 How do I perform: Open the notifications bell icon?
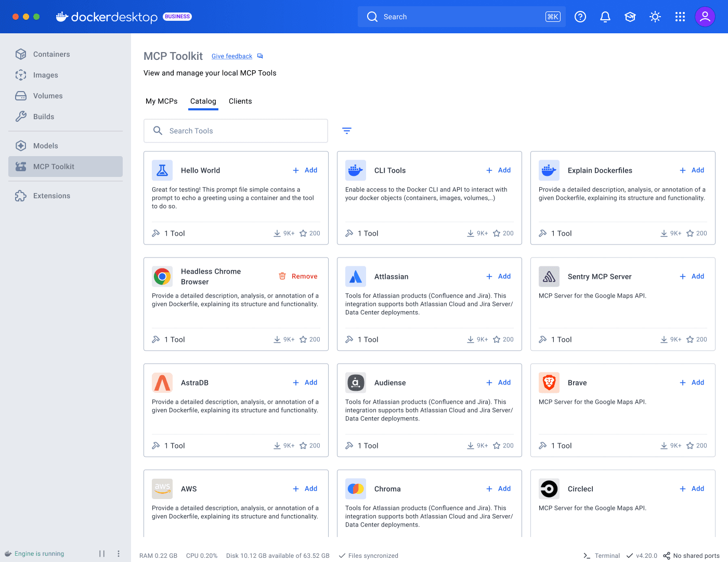(x=605, y=17)
